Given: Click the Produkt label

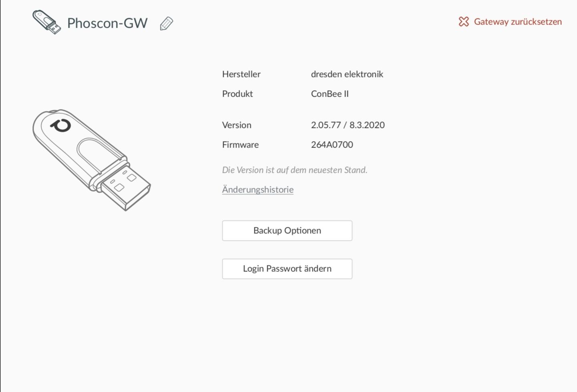Looking at the screenshot, I should pos(238,94).
